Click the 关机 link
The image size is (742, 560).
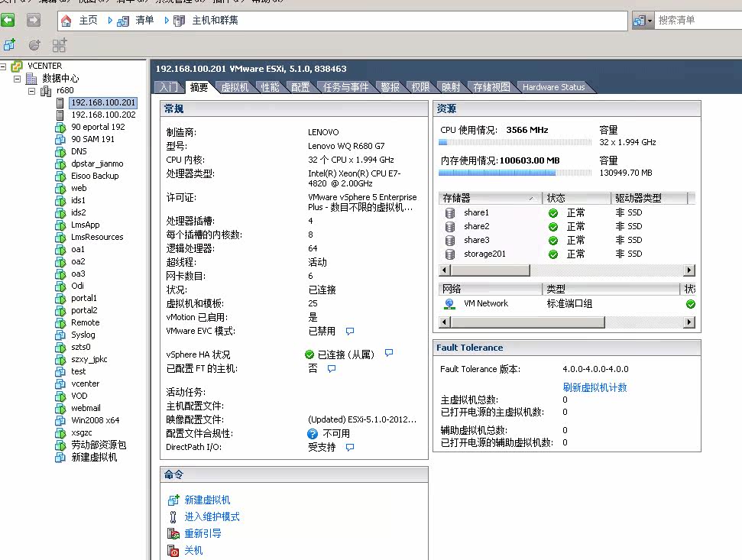coord(193,551)
